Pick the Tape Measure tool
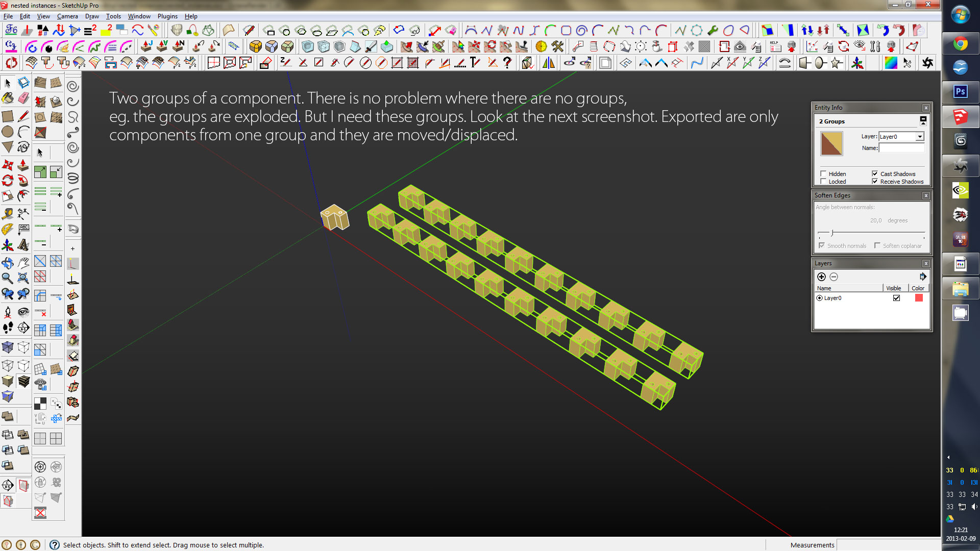980x551 pixels. [x=8, y=213]
